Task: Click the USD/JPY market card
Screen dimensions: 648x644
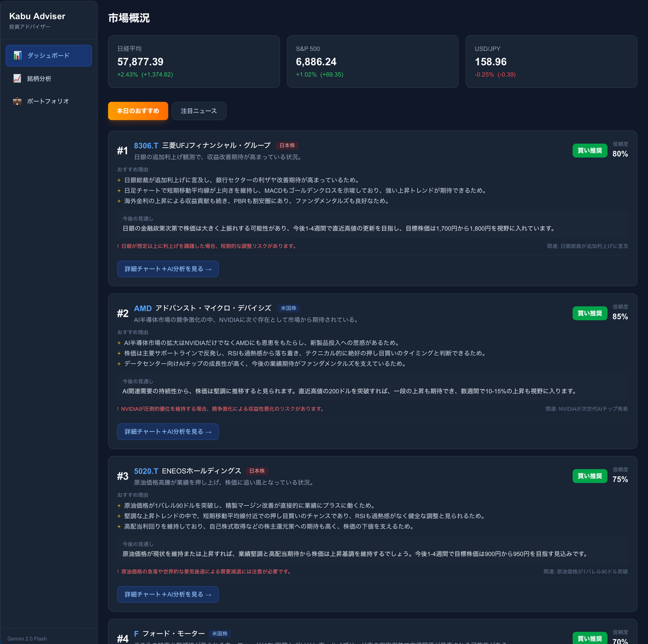Action: click(551, 62)
